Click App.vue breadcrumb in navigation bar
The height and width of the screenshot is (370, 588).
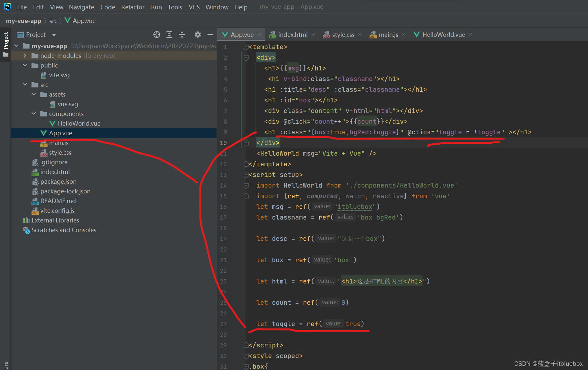(x=80, y=21)
